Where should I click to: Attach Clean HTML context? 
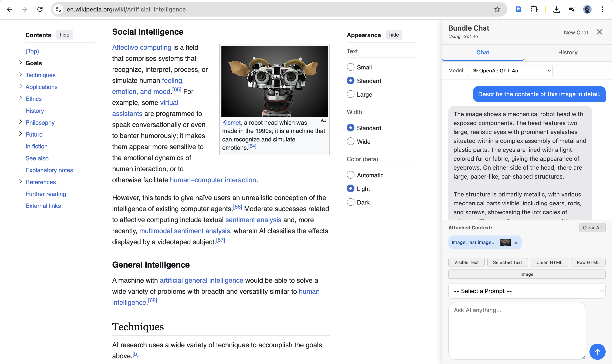pyautogui.click(x=549, y=262)
